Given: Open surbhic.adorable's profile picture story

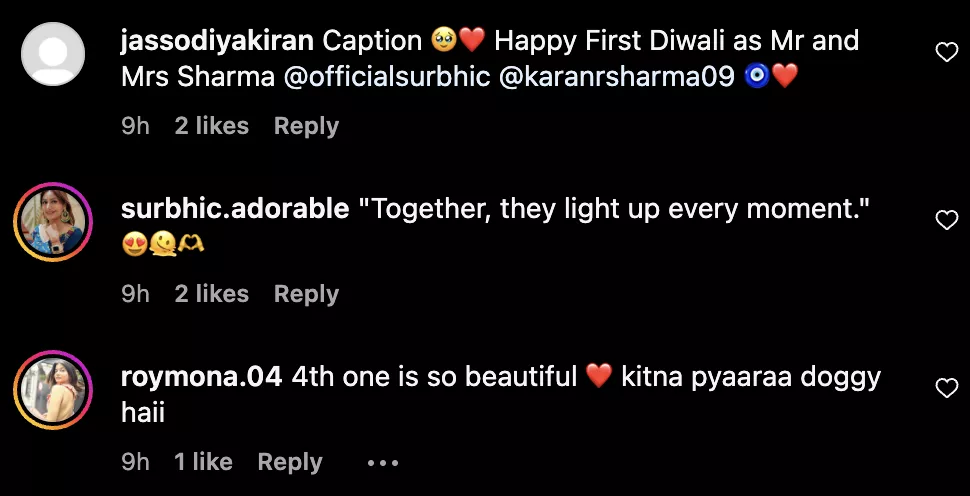Looking at the screenshot, I should click(53, 220).
